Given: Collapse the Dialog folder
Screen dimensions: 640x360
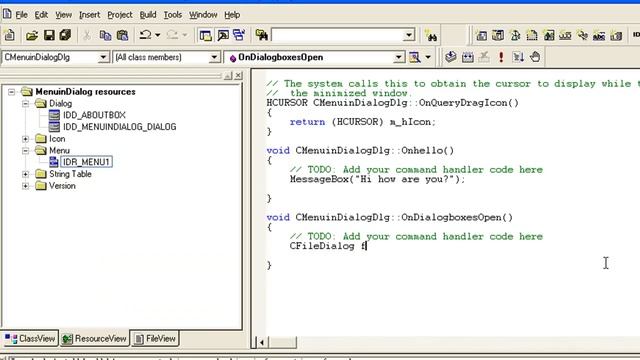Looking at the screenshot, I should (25, 104).
